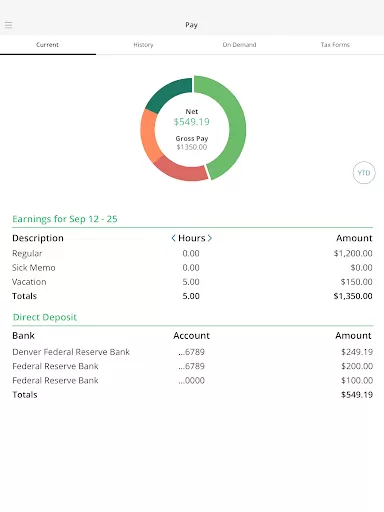Select the Regular earnings row
Viewport: 384px width, 512px height.
point(192,253)
